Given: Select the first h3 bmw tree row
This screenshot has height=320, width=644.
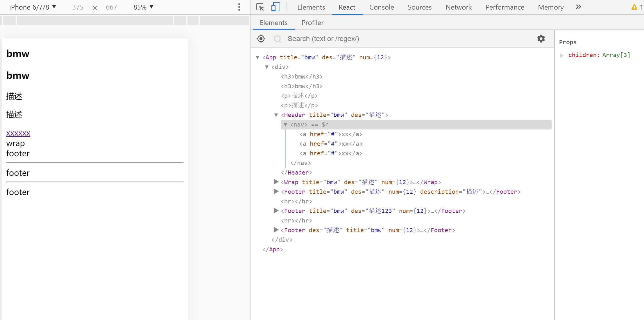Looking at the screenshot, I should click(x=302, y=77).
